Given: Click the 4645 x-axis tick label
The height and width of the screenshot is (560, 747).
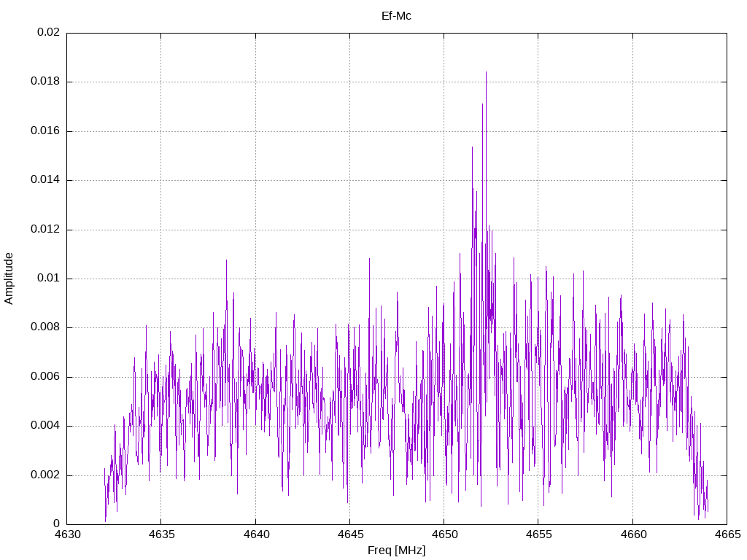Looking at the screenshot, I should (349, 535).
